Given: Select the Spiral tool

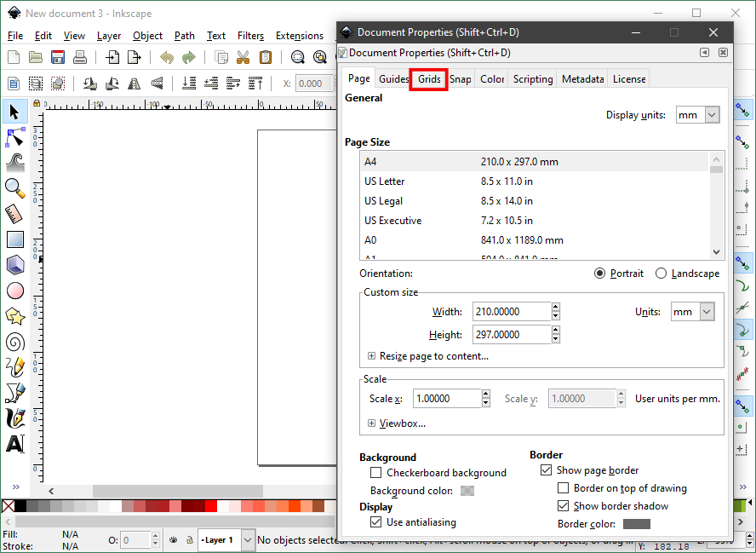Looking at the screenshot, I should 15,342.
